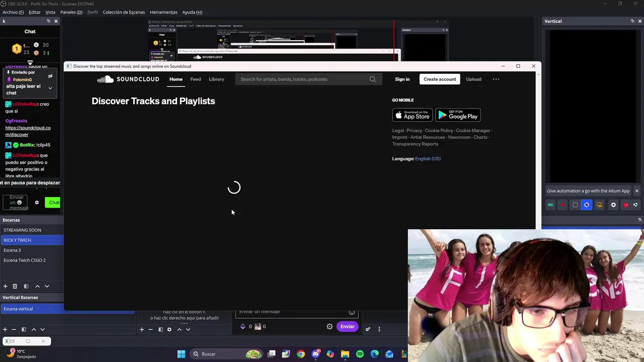
Task: Add vertical scene with plus icon
Action: [x=5, y=329]
